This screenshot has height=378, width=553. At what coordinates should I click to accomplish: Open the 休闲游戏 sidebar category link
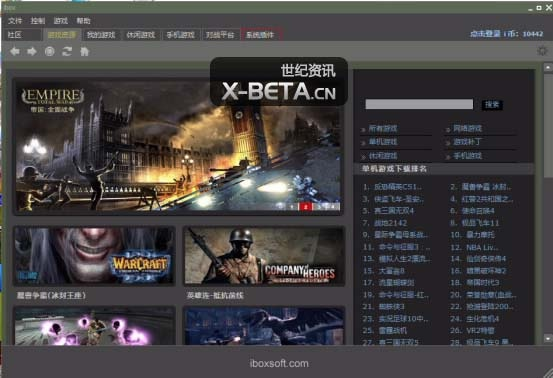383,156
